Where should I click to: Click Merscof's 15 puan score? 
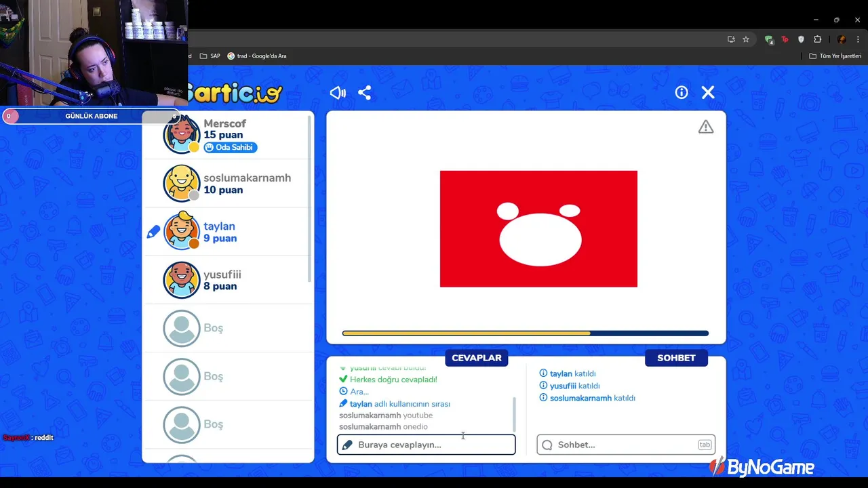pyautogui.click(x=223, y=135)
